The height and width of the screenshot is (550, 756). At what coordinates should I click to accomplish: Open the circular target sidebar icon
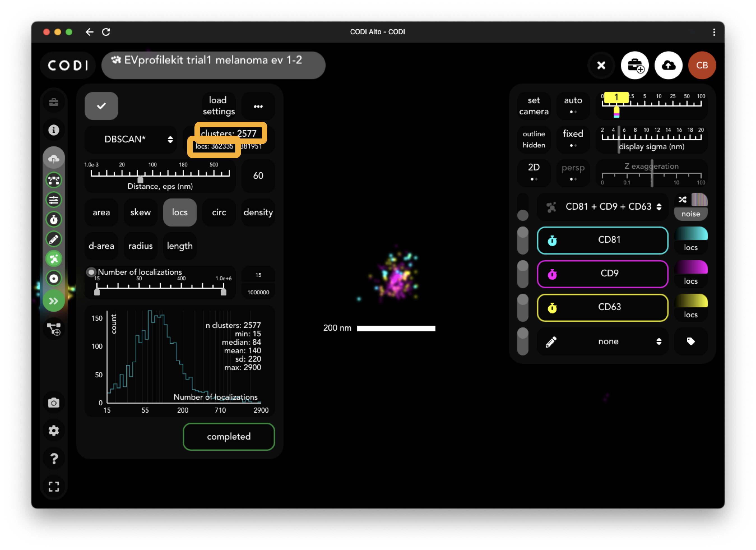54,278
